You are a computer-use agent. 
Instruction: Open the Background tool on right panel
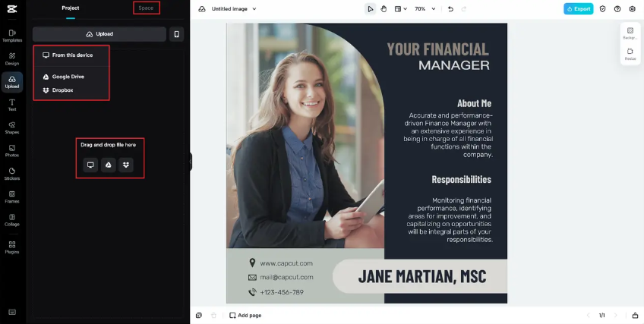[630, 33]
